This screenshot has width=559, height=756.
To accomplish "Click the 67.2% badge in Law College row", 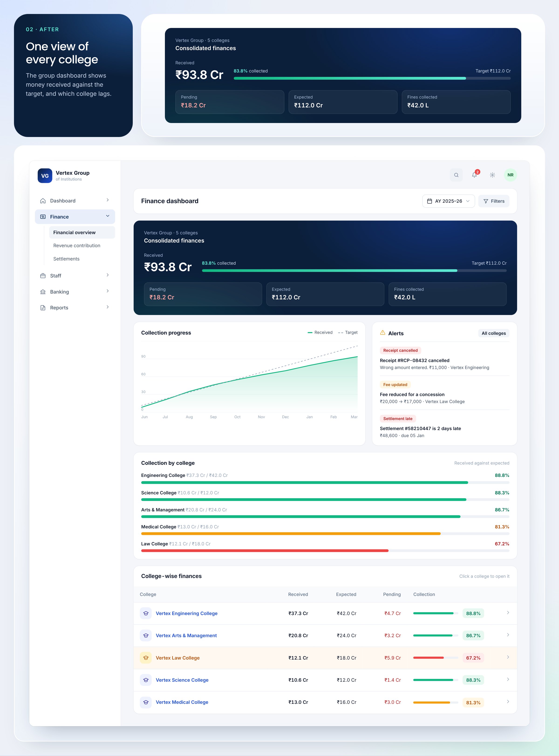I will pyautogui.click(x=473, y=658).
